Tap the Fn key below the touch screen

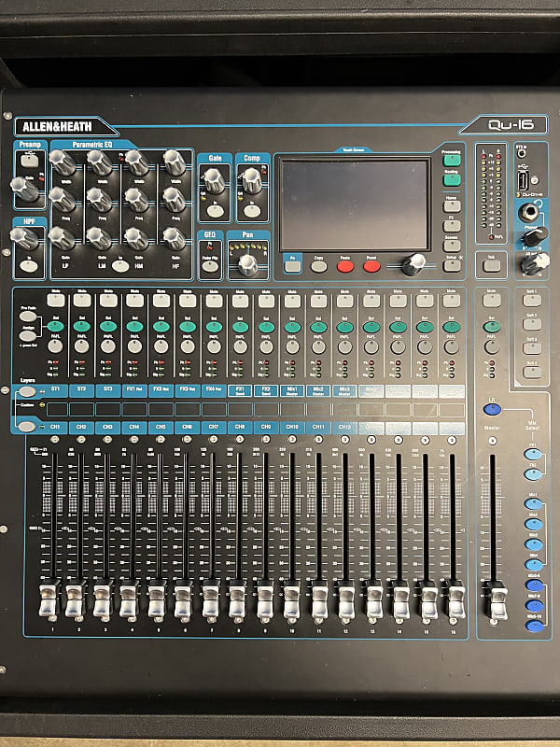coord(292,266)
